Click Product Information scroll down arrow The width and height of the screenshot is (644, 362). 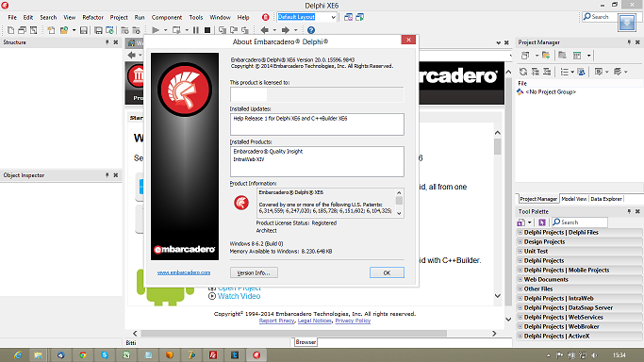coord(399,213)
